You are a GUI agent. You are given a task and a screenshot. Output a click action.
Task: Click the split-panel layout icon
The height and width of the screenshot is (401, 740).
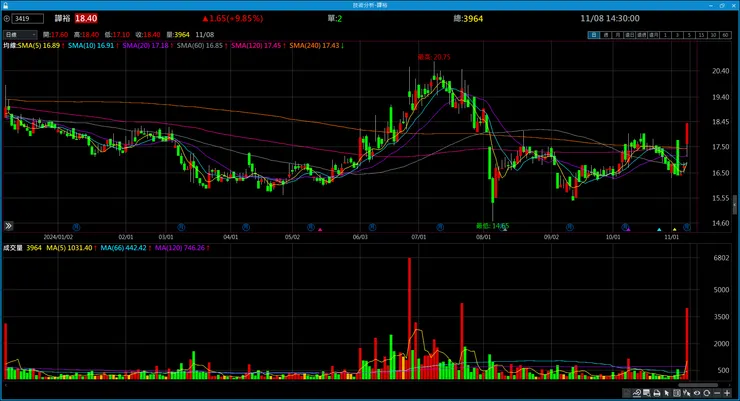(677, 393)
